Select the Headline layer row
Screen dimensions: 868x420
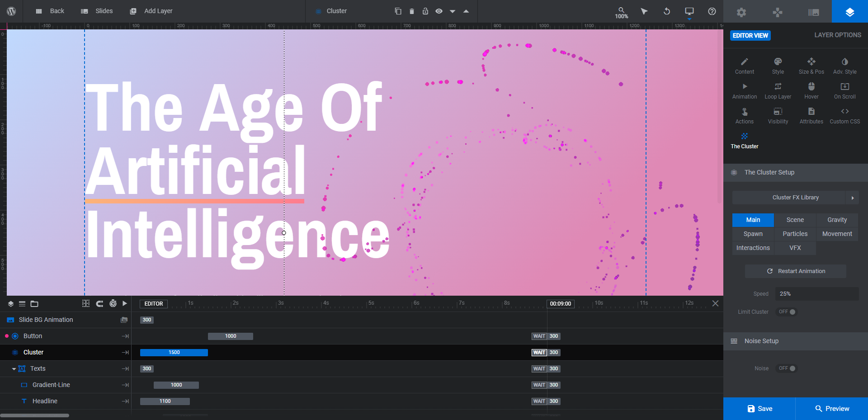pyautogui.click(x=66, y=401)
